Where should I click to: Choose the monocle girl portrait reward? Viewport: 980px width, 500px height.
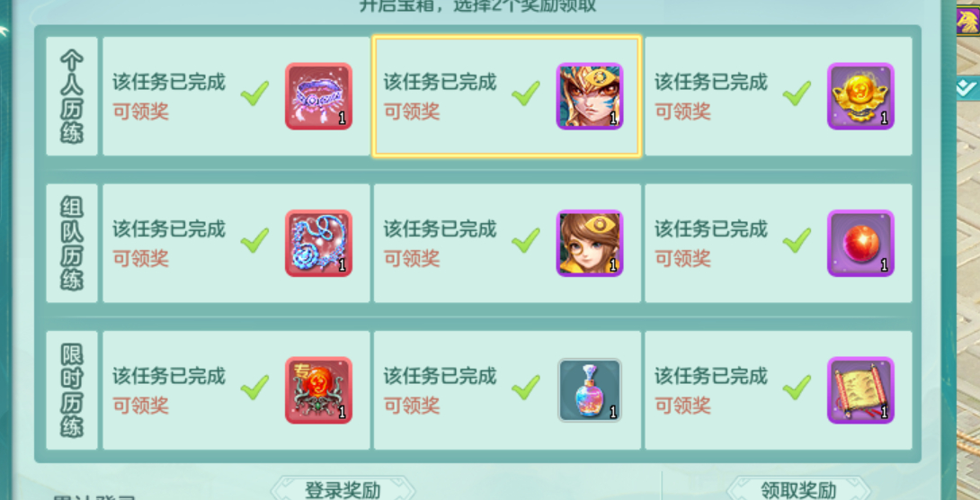(x=590, y=243)
